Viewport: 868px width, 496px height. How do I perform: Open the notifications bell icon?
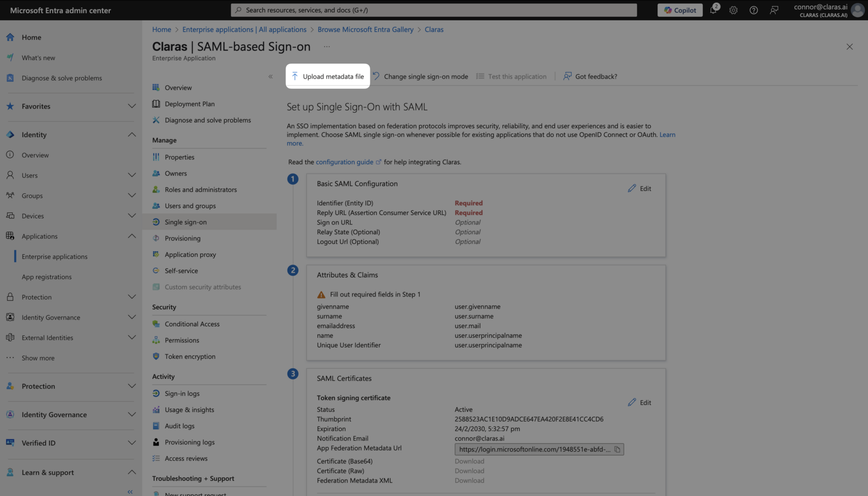[x=714, y=10]
